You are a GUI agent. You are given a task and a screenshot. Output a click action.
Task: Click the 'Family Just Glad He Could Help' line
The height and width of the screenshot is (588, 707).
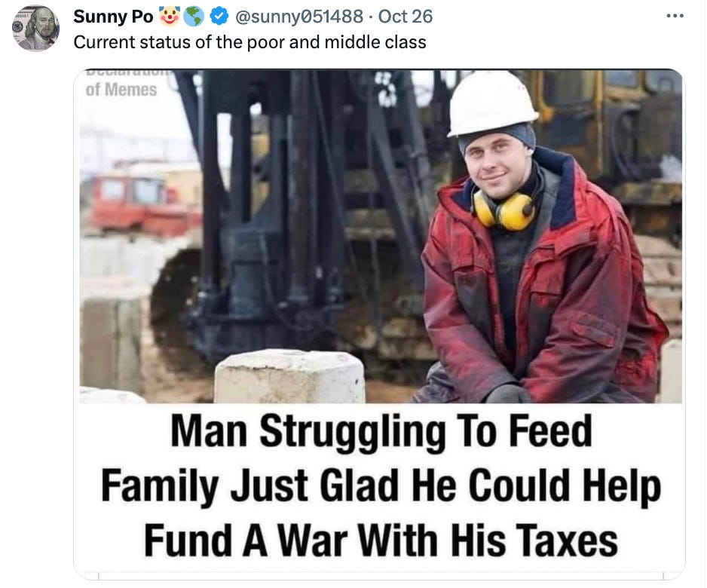(x=381, y=486)
